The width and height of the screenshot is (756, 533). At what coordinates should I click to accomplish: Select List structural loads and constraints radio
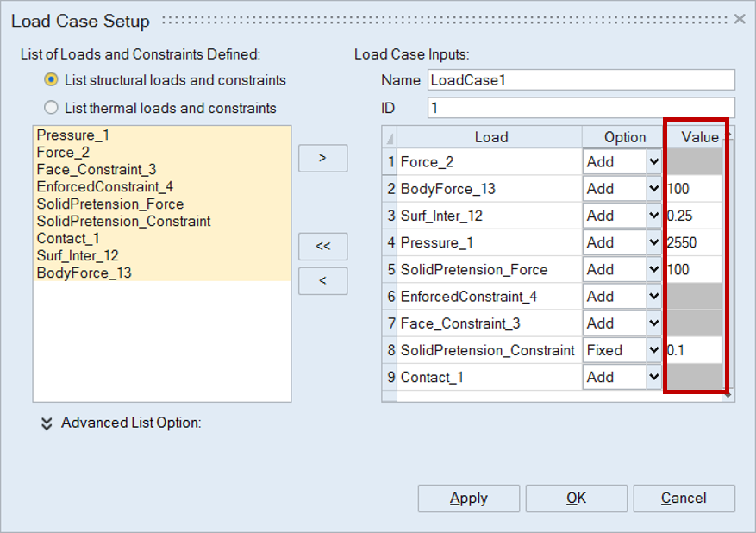[x=52, y=80]
